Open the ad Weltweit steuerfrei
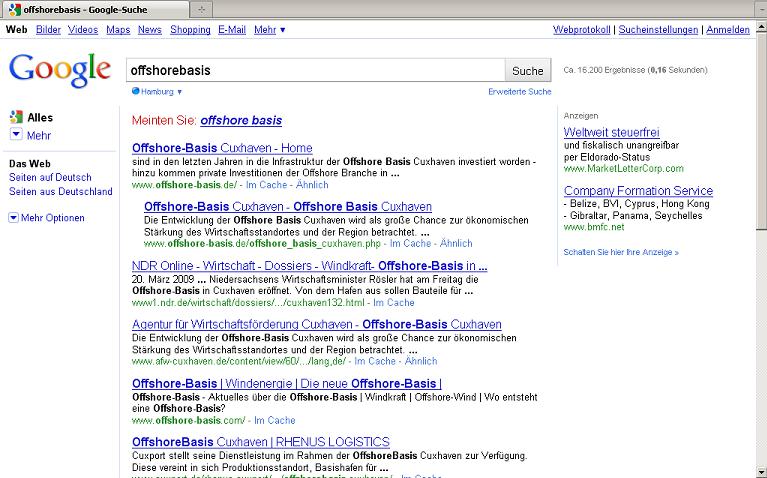Image resolution: width=767 pixels, height=478 pixels. coord(611,132)
